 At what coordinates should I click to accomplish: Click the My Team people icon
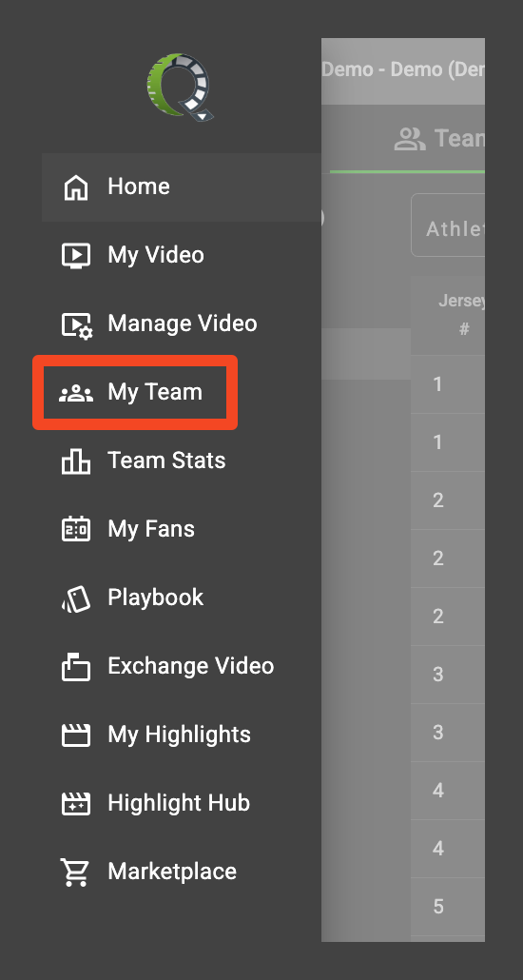tap(76, 393)
